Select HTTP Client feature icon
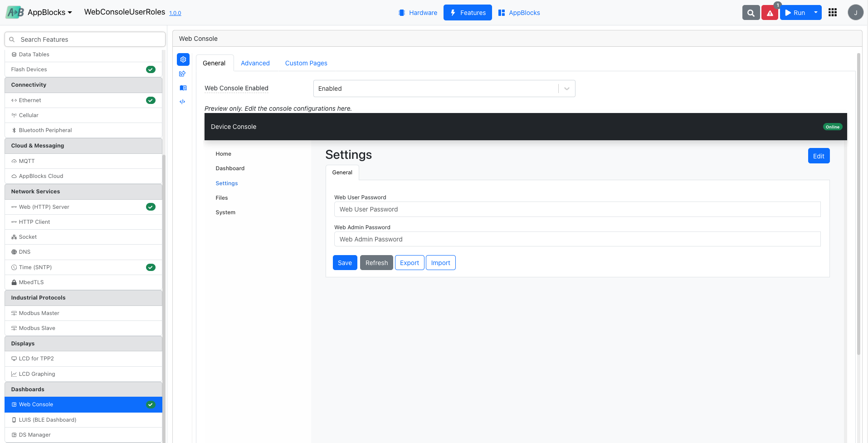Image resolution: width=868 pixels, height=443 pixels. tap(14, 222)
